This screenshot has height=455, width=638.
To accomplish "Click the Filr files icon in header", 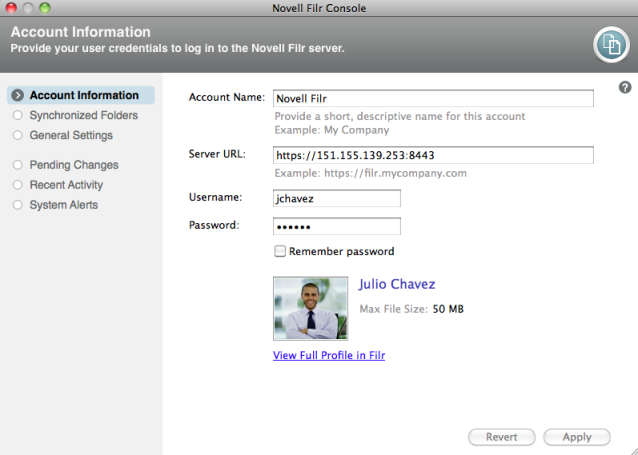I will pyautogui.click(x=611, y=44).
